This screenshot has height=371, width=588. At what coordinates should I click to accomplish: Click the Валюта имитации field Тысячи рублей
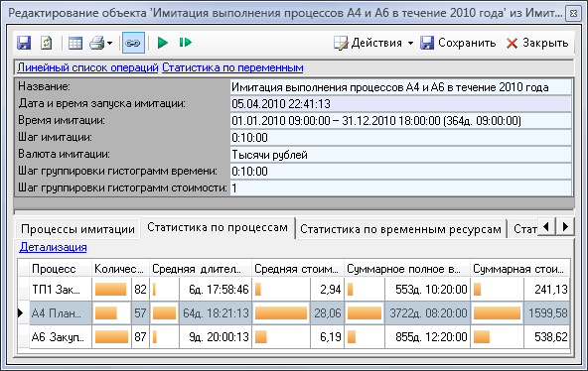coord(400,154)
